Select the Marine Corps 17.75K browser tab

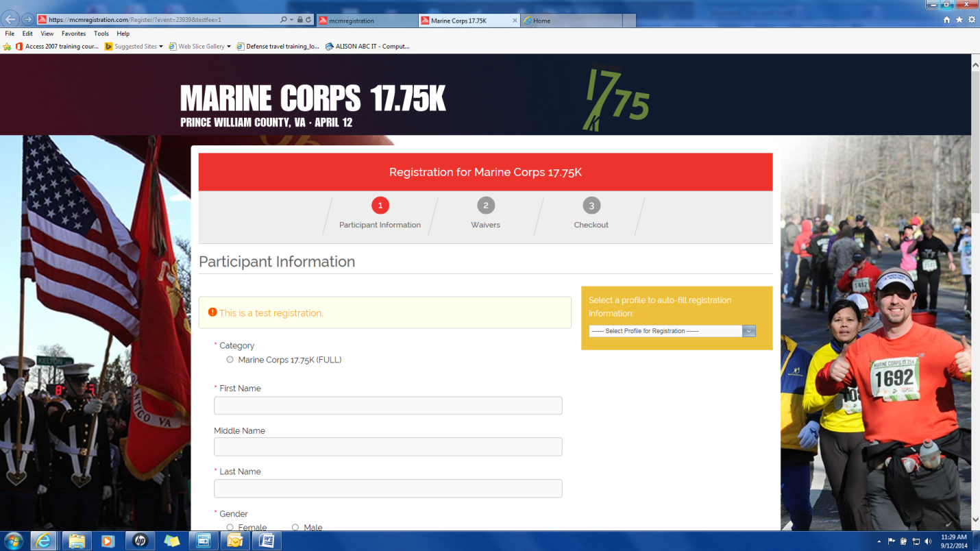pyautogui.click(x=469, y=21)
